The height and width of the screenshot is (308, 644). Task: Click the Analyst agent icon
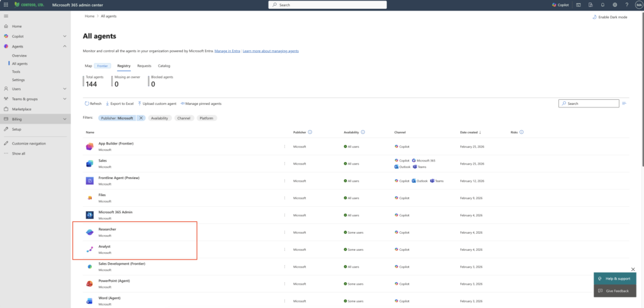click(x=89, y=250)
